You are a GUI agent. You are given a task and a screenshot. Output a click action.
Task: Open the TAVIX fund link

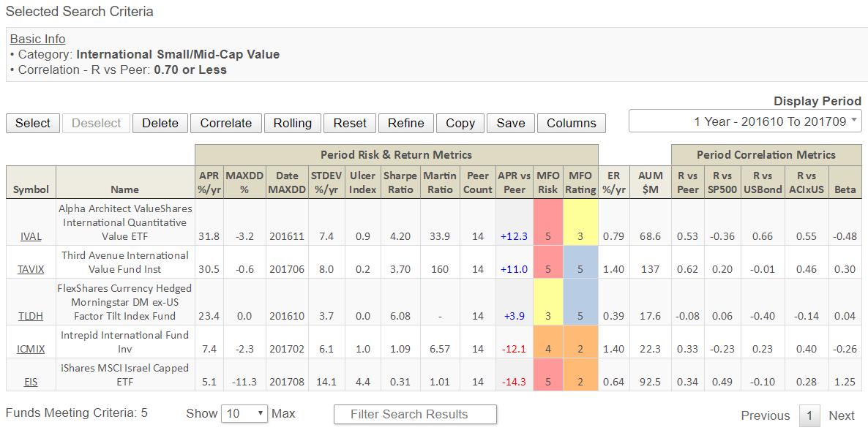pyautogui.click(x=31, y=269)
